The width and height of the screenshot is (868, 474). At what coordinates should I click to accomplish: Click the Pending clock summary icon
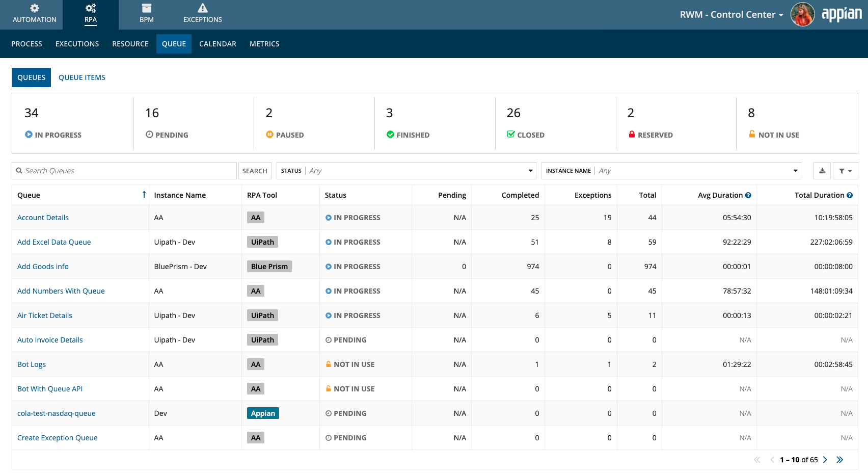pyautogui.click(x=149, y=135)
